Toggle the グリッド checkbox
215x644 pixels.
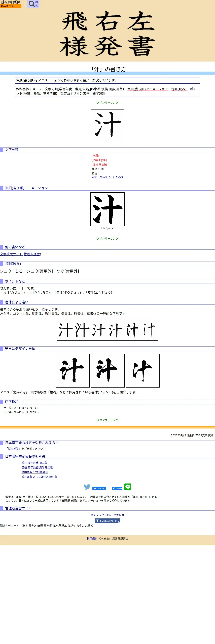(x=102, y=228)
